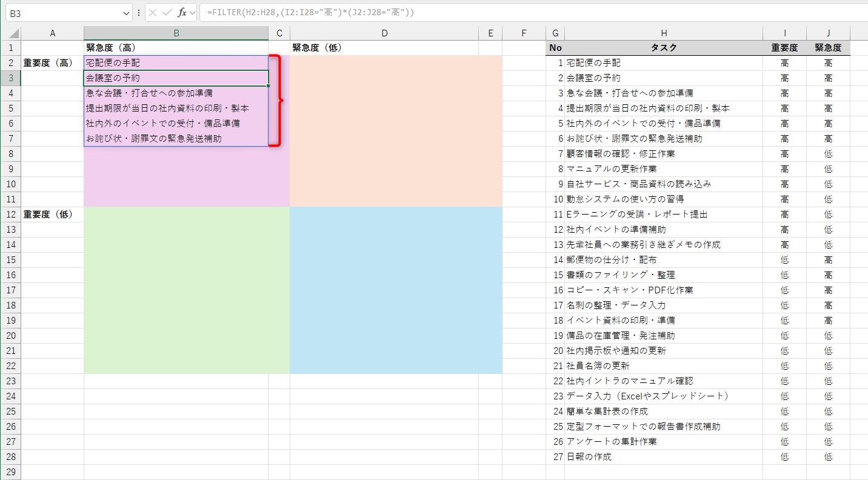Select コピー・スキャン・PDF化作業 task cell
868x480 pixels.
coord(664,290)
